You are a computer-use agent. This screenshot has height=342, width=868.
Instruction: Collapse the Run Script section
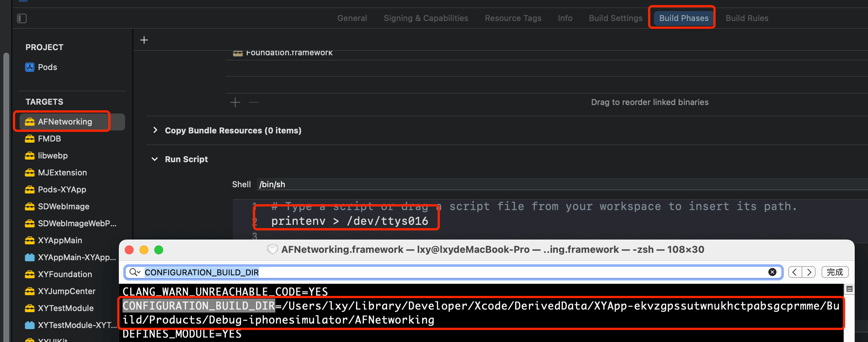tap(155, 159)
